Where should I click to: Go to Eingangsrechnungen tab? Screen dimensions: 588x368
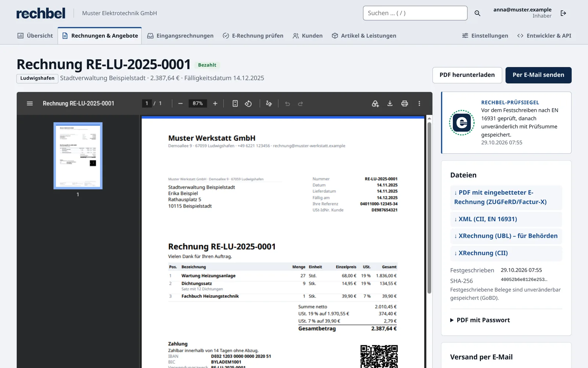click(180, 36)
